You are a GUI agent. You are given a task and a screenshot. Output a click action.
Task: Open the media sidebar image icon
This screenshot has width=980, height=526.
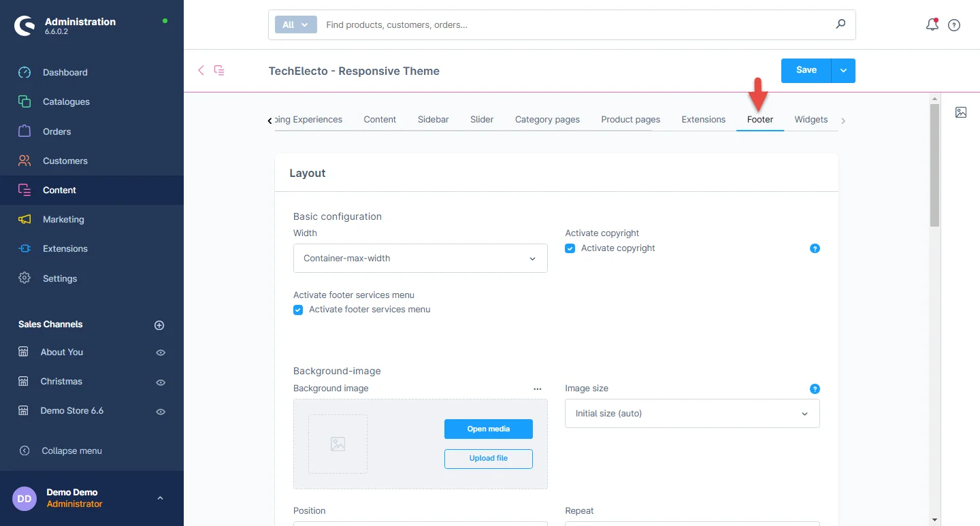pos(961,112)
